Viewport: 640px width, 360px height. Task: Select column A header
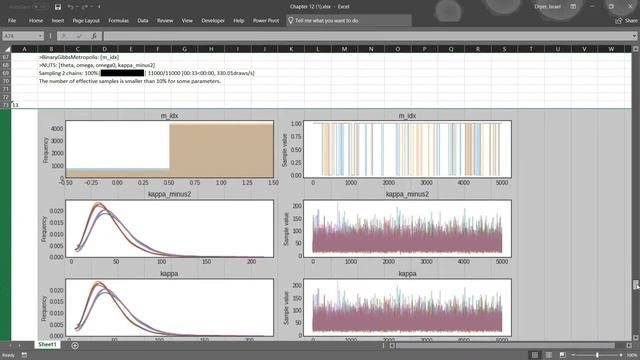(x=24, y=49)
